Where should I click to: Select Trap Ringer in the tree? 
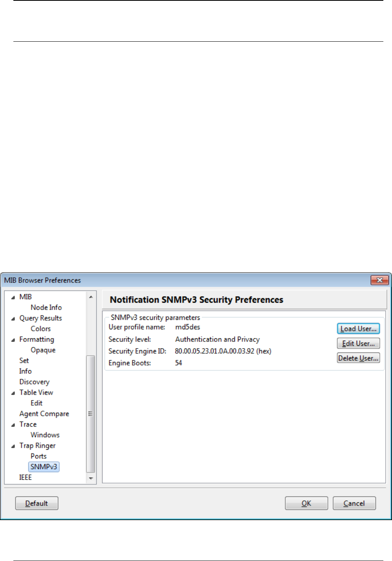coord(37,445)
